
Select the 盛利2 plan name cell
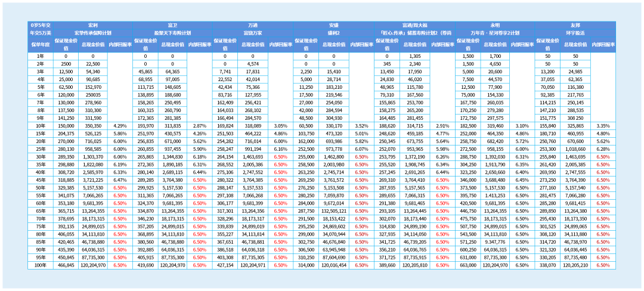tap(333, 32)
